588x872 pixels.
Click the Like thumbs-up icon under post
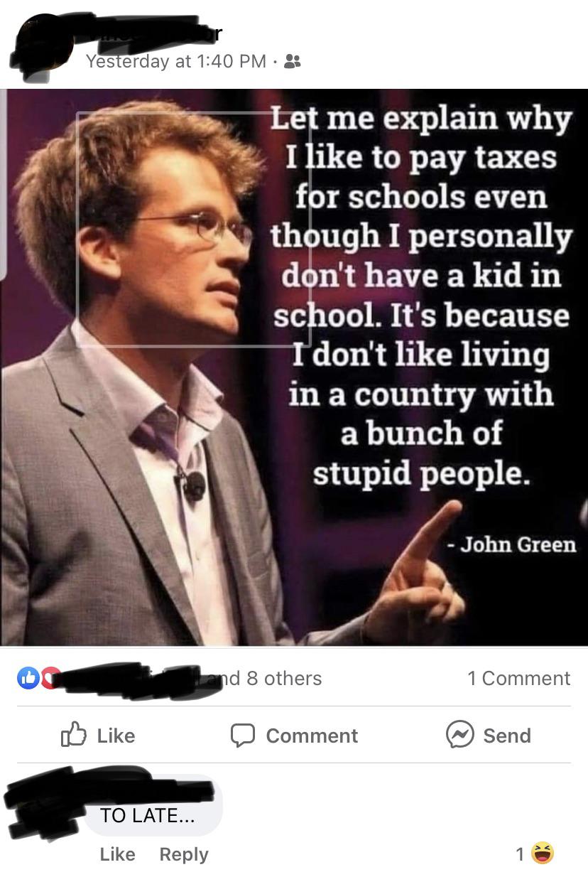[x=74, y=735]
